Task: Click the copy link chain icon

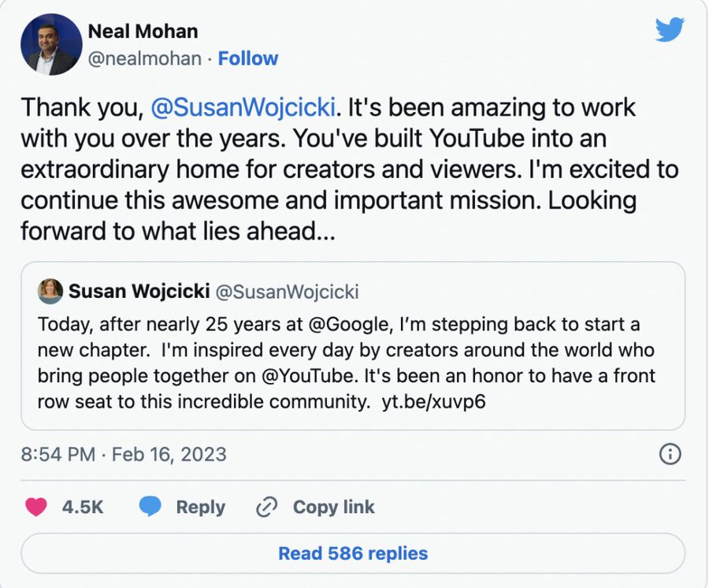Action: [x=267, y=507]
